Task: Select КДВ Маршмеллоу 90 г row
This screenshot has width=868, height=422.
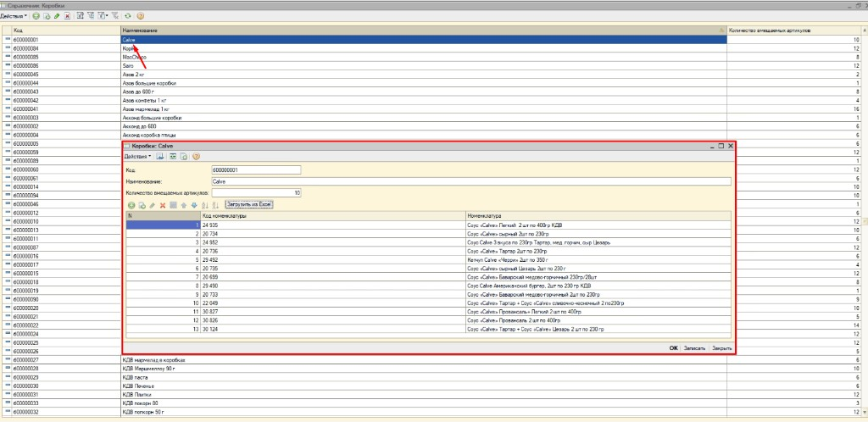Action: pos(431,369)
